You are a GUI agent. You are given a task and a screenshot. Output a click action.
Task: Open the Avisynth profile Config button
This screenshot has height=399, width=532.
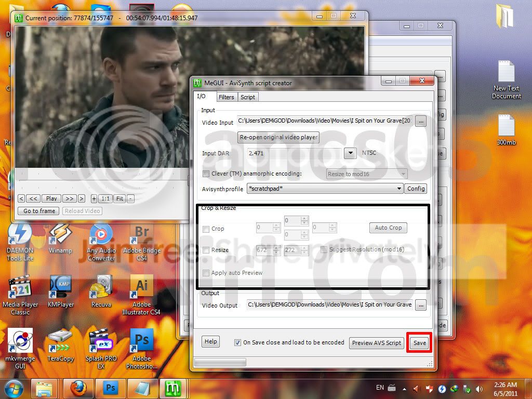416,189
